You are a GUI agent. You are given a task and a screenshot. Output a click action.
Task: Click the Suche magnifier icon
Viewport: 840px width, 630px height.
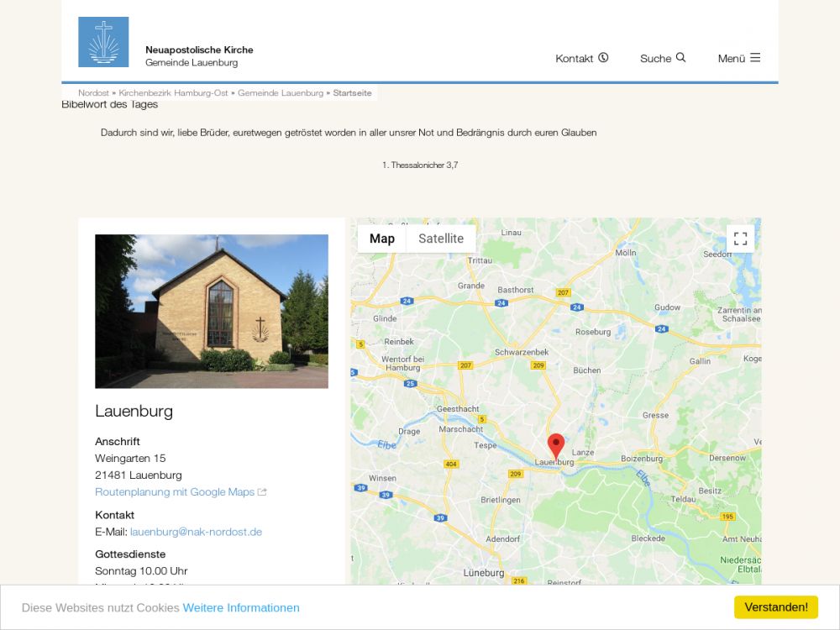click(680, 58)
